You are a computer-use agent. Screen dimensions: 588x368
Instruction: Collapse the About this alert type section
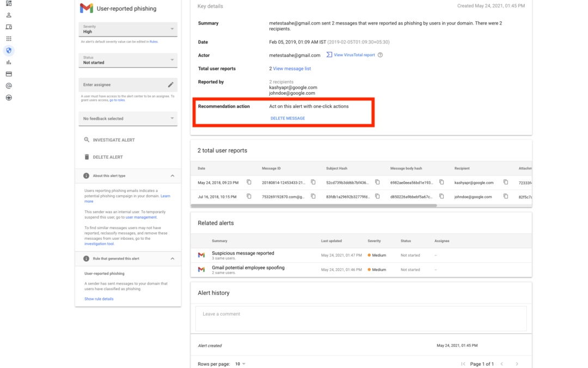[173, 176]
